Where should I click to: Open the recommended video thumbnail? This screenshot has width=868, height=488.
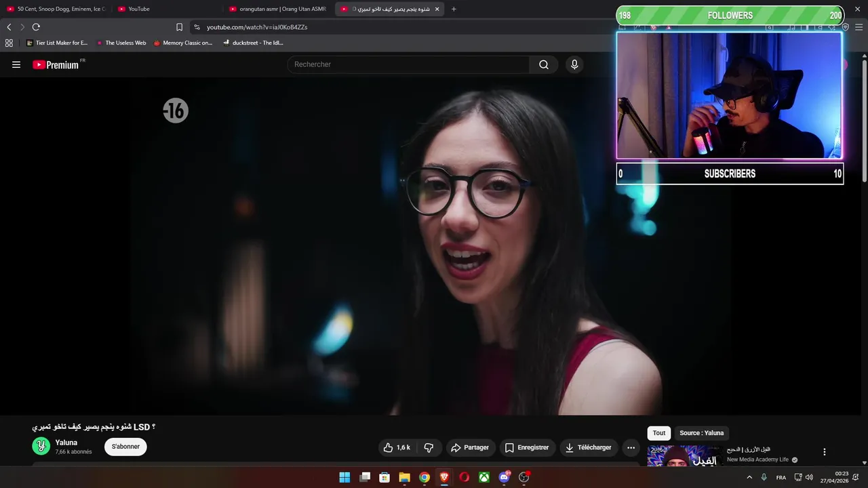[684, 456]
